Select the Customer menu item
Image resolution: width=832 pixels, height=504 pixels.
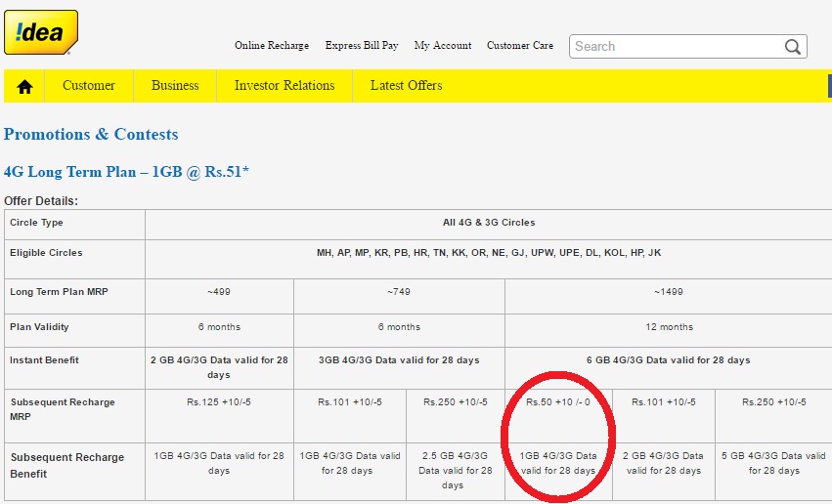click(x=89, y=86)
